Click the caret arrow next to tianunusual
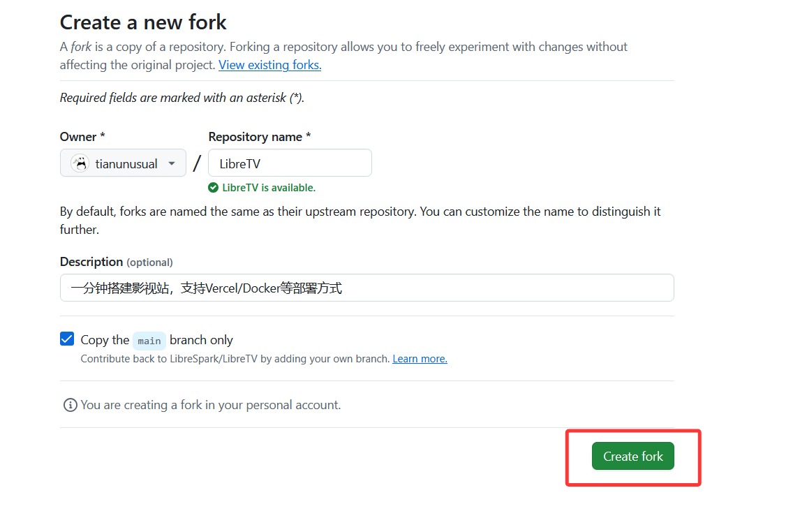This screenshot has height=532, width=800. tap(172, 164)
